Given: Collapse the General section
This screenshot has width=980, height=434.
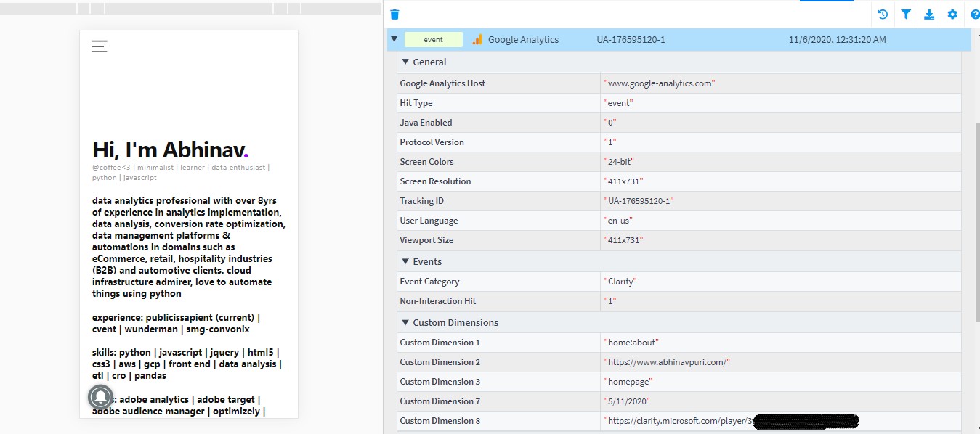Looking at the screenshot, I should tap(405, 62).
